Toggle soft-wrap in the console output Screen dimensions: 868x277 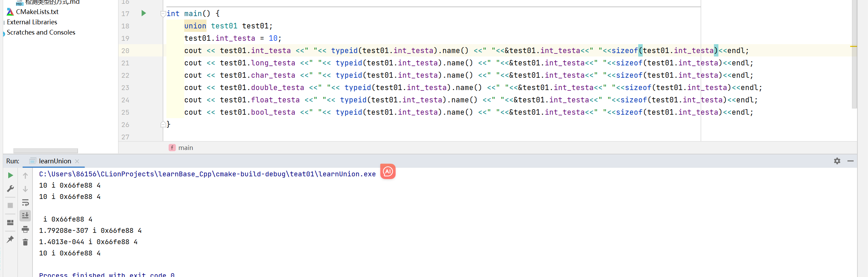(25, 202)
